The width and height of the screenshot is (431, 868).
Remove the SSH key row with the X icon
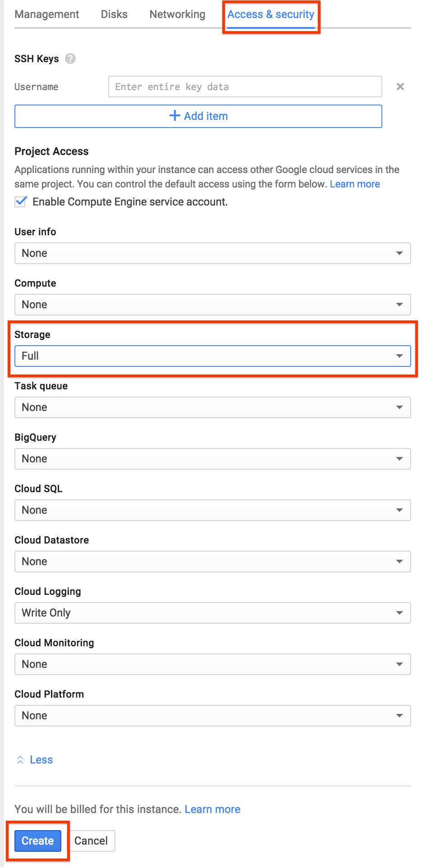point(400,87)
